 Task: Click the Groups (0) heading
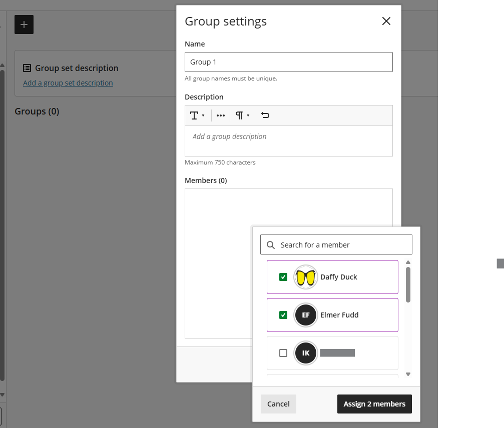click(x=37, y=111)
